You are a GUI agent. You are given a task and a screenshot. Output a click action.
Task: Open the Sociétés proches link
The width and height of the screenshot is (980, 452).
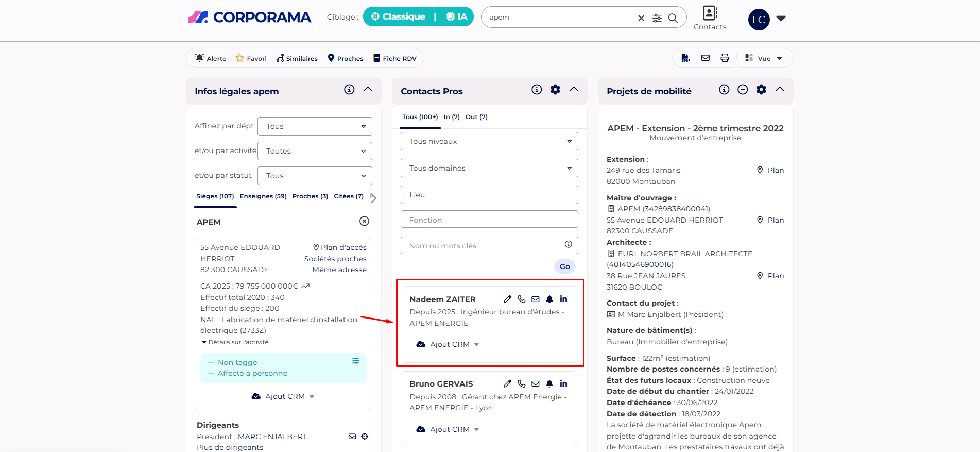(335, 259)
